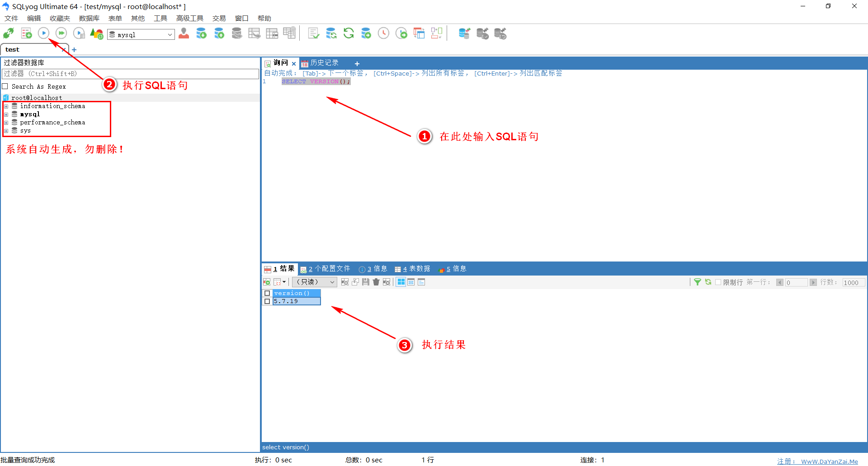Open the export options dropdown arrow in results
868x466 pixels.
coord(284,282)
